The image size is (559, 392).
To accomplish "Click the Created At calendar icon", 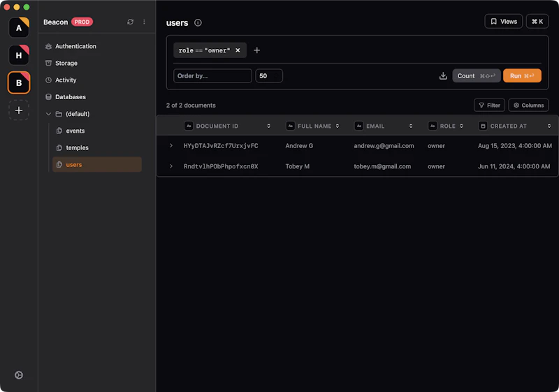I will click(483, 126).
